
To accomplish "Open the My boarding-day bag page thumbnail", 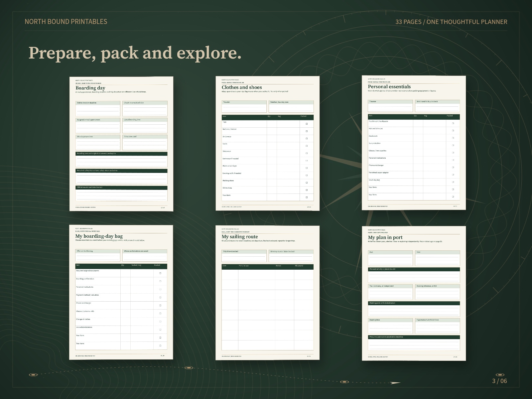I will click(121, 292).
